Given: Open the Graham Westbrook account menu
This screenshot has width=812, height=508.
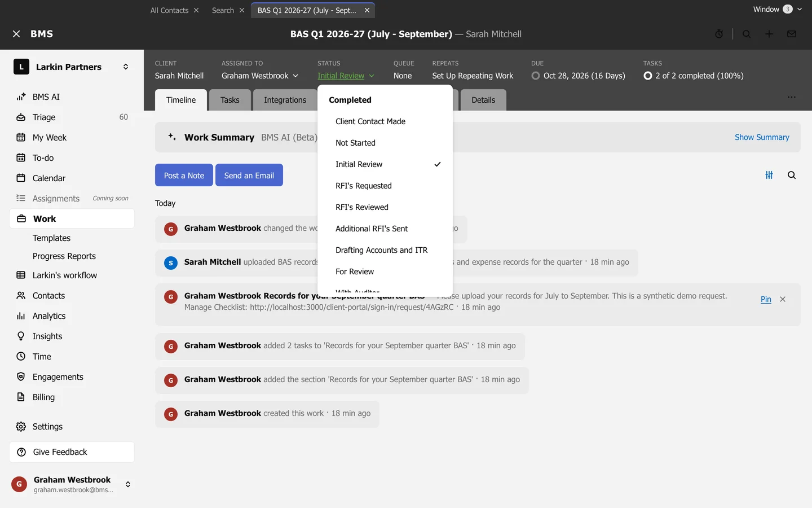Looking at the screenshot, I should pyautogui.click(x=72, y=484).
